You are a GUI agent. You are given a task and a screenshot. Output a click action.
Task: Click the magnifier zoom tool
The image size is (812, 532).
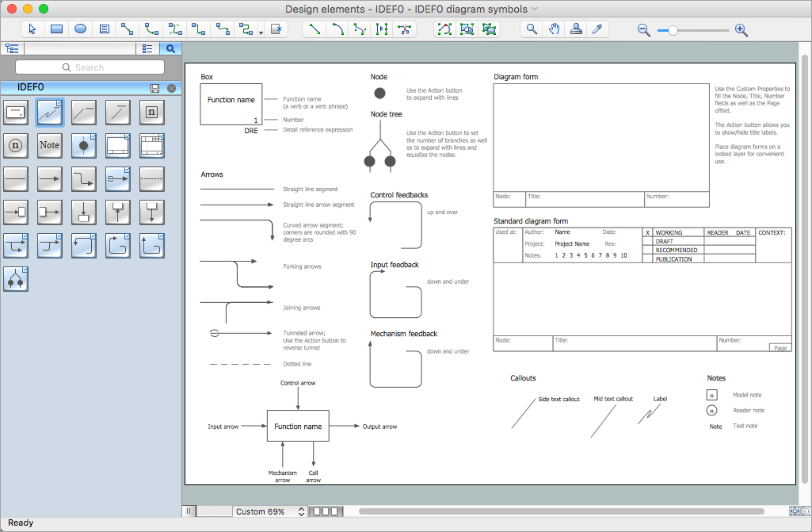[532, 29]
